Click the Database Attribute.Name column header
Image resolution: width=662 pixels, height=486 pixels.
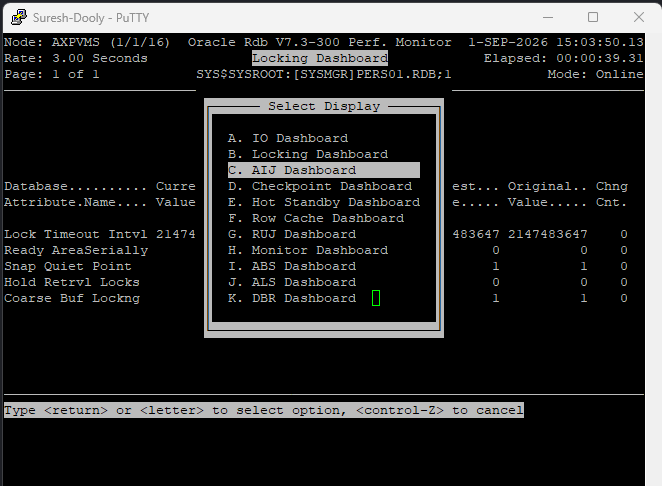pyautogui.click(x=76, y=194)
